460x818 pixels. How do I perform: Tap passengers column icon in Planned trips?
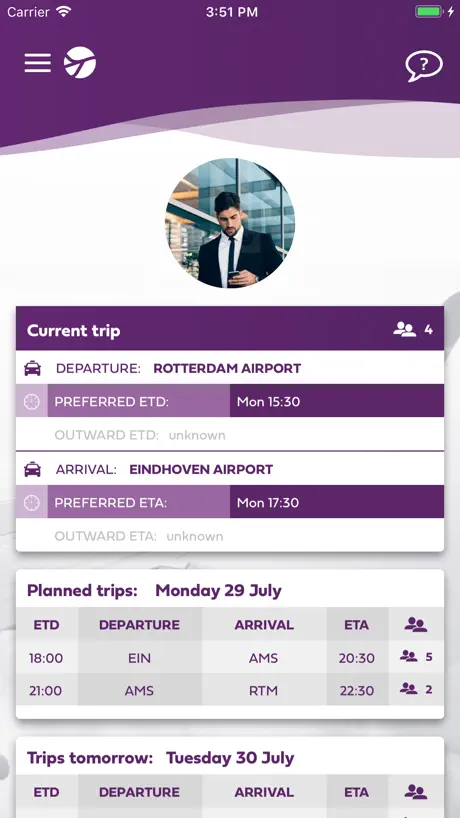click(x=416, y=624)
